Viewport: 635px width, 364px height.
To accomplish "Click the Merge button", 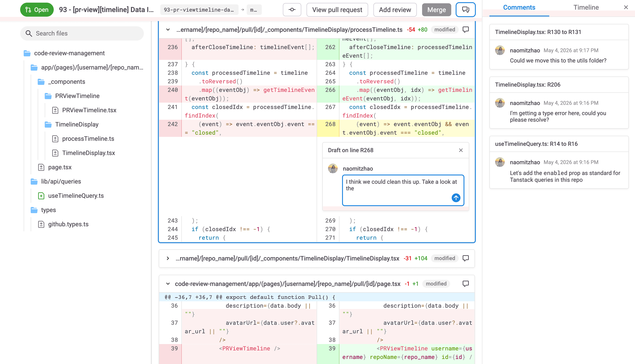I will tap(436, 10).
